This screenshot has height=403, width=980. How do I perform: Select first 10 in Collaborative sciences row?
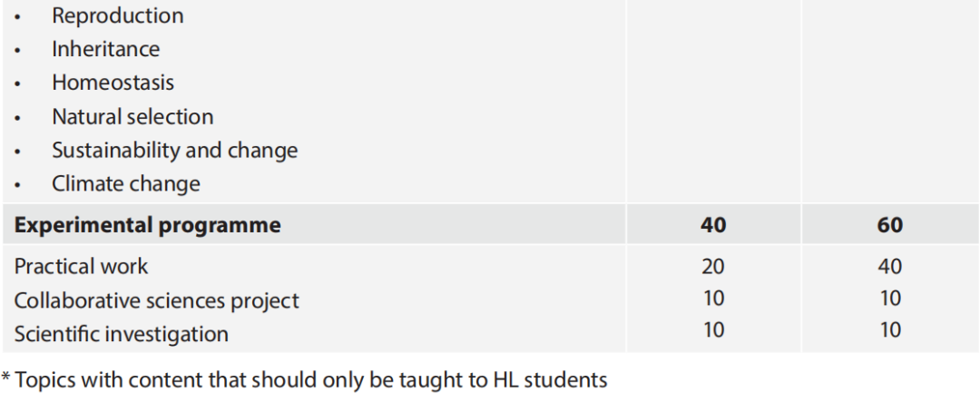[x=713, y=298]
